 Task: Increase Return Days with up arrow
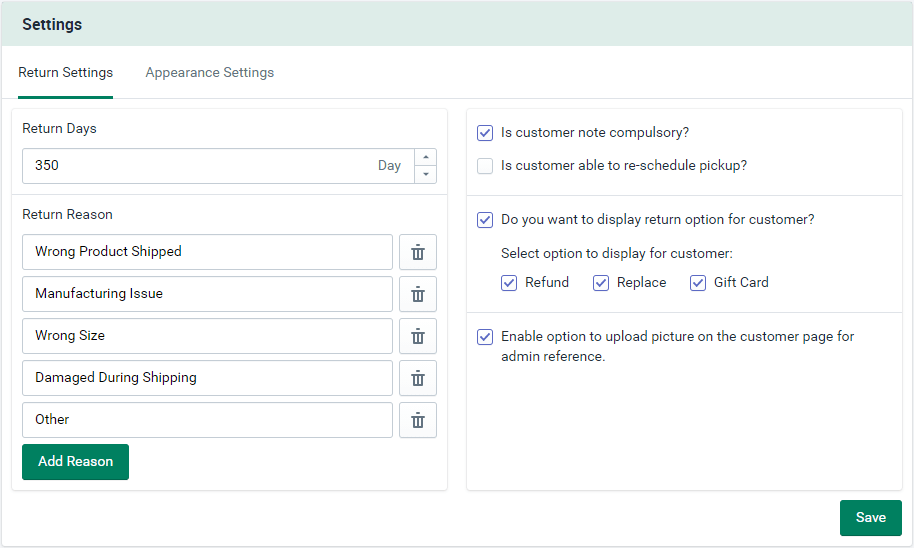click(x=426, y=157)
